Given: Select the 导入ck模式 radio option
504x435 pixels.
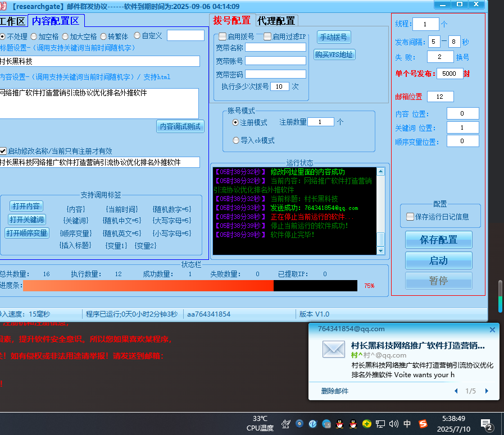Looking at the screenshot, I should [236, 140].
